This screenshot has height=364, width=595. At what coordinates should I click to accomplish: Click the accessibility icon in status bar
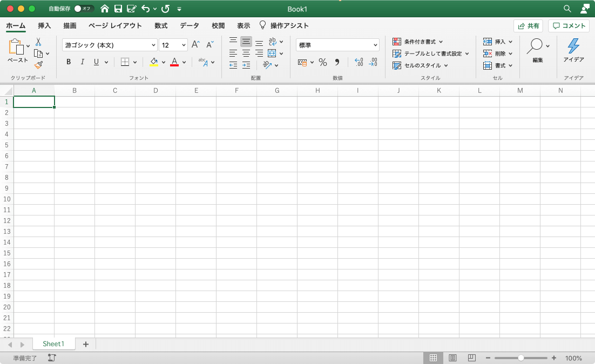click(x=52, y=358)
